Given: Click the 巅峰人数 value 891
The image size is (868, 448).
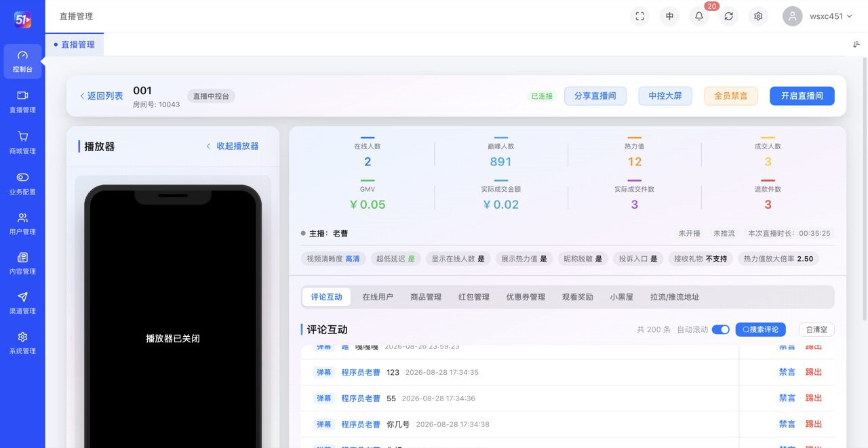Looking at the screenshot, I should tap(500, 161).
